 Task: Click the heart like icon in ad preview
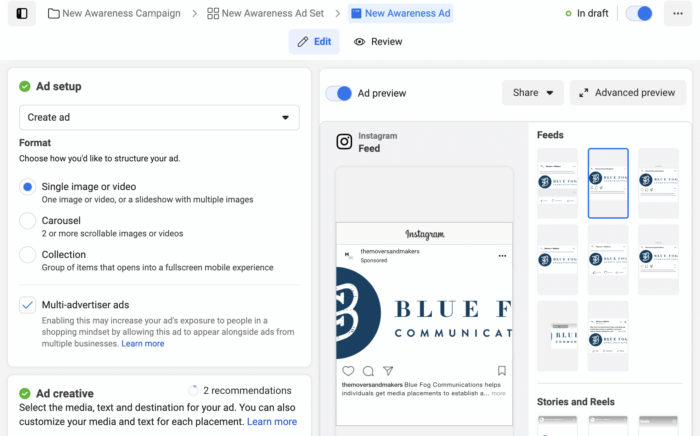click(x=348, y=371)
